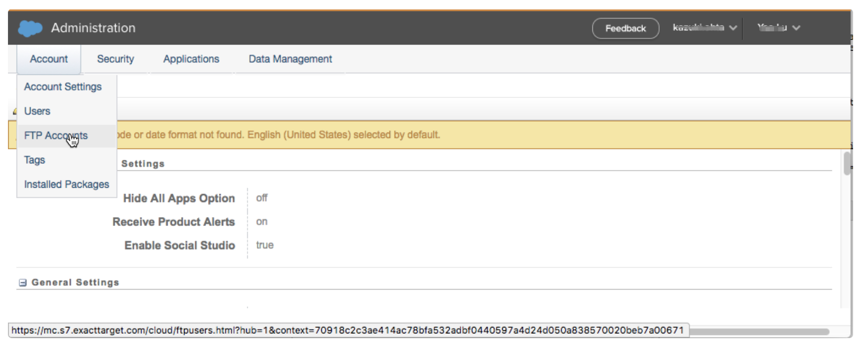Click the vertical scrollbar thumb
The width and height of the screenshot is (868, 354).
(847, 164)
